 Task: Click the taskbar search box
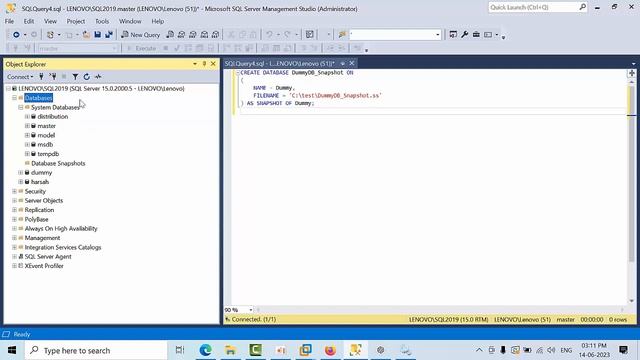coord(96,350)
